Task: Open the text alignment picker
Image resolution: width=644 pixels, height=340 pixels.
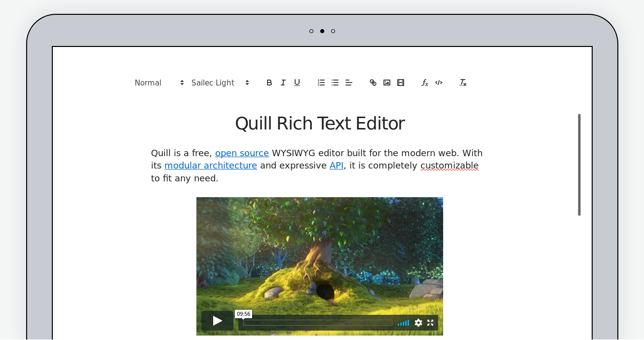Action: [349, 83]
